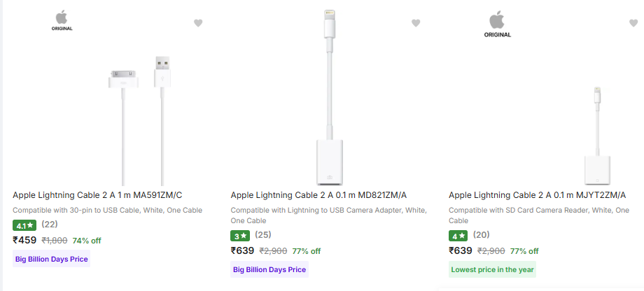This screenshot has width=644, height=291.
Task: Toggle the wishlist heart for the MD821ZM/A adapter
Action: (416, 23)
